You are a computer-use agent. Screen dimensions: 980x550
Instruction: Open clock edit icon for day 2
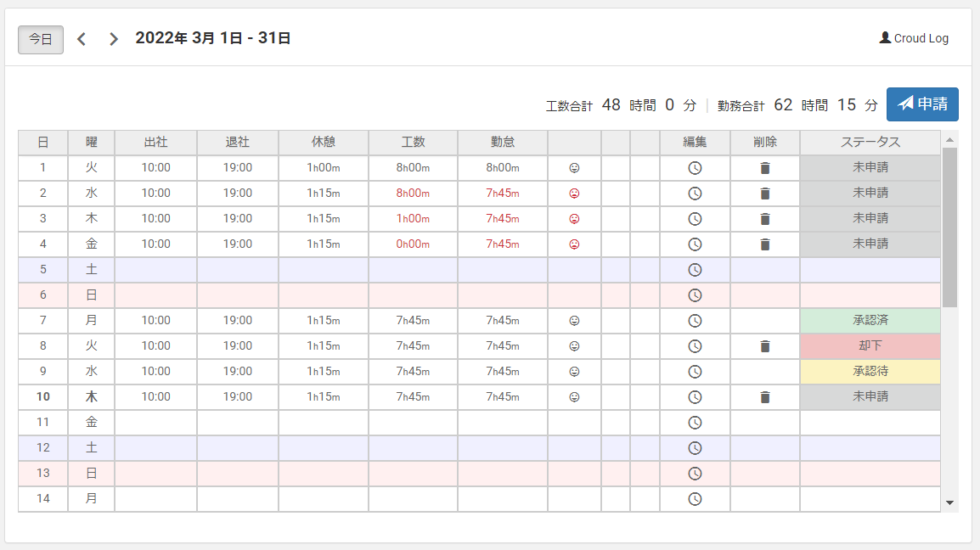[695, 194]
